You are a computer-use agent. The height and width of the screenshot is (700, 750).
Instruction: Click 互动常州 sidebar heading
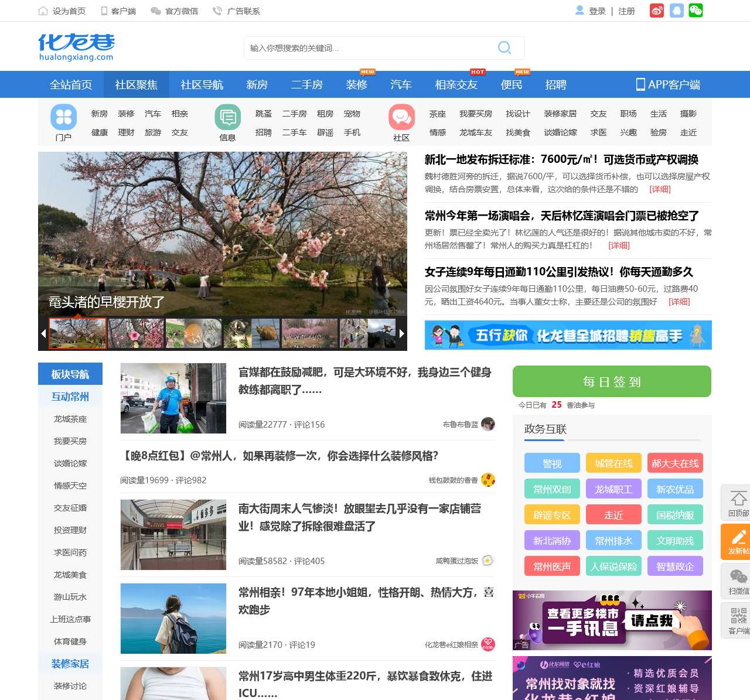click(70, 397)
